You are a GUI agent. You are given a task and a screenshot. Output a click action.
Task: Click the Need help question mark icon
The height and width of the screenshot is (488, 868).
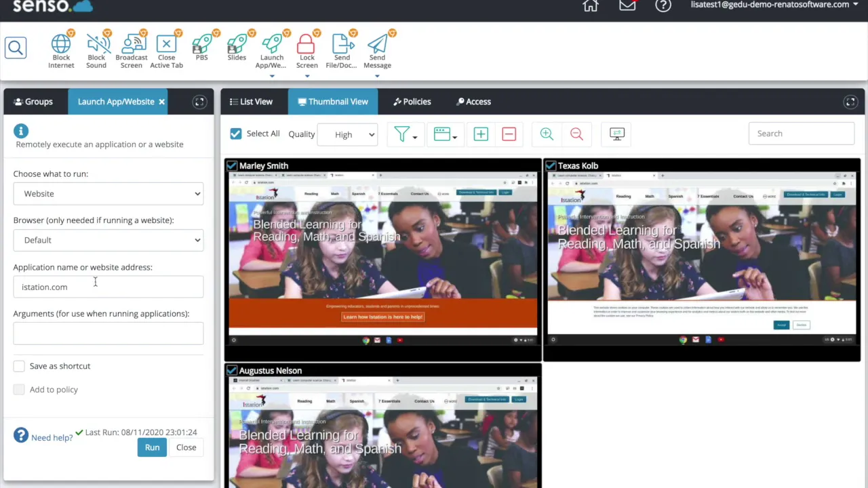coord(21,435)
